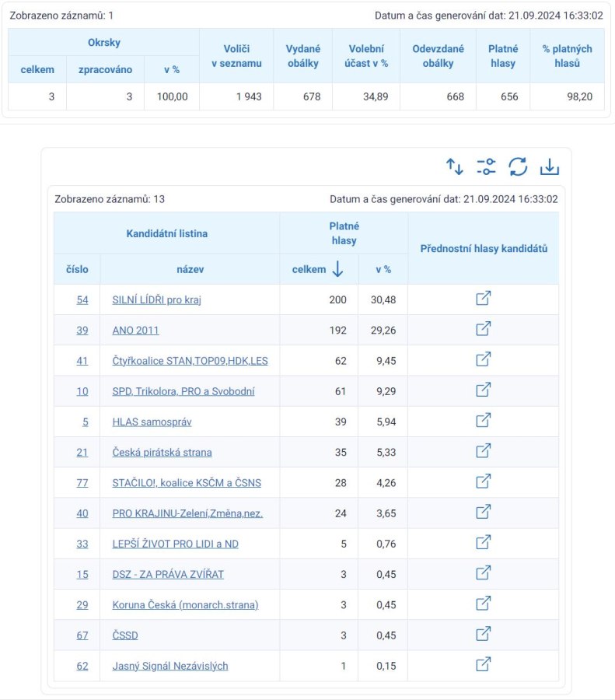The image size is (615, 700).
Task: Sort table by název column header
Action: [190, 269]
